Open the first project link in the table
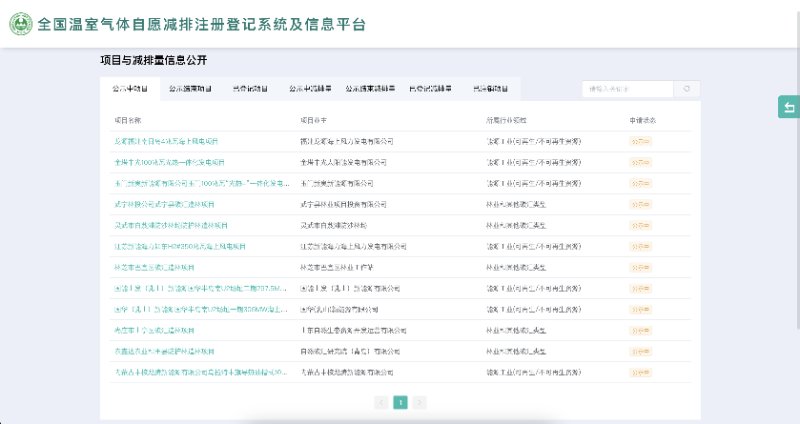This screenshot has height=424, width=800. click(x=166, y=141)
